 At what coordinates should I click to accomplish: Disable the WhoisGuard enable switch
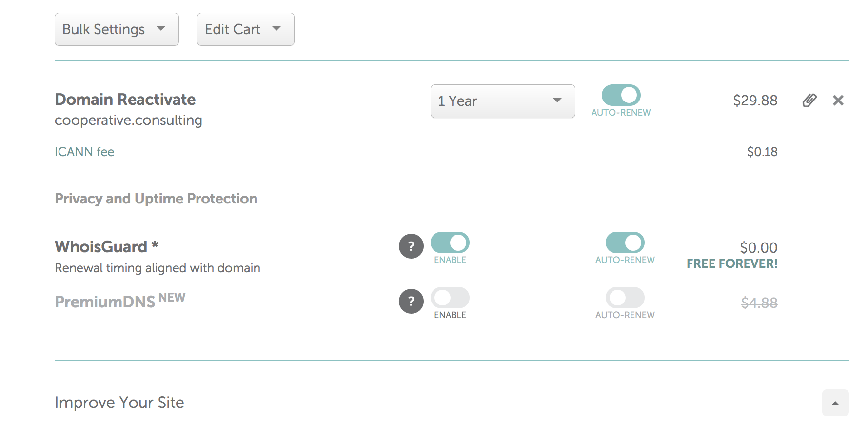(x=450, y=243)
